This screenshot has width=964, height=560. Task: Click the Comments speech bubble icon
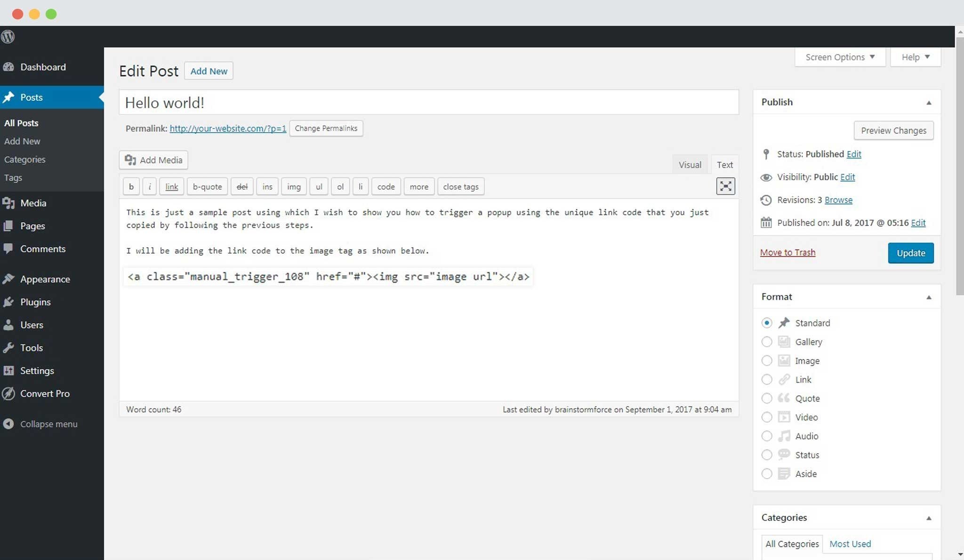(x=8, y=249)
